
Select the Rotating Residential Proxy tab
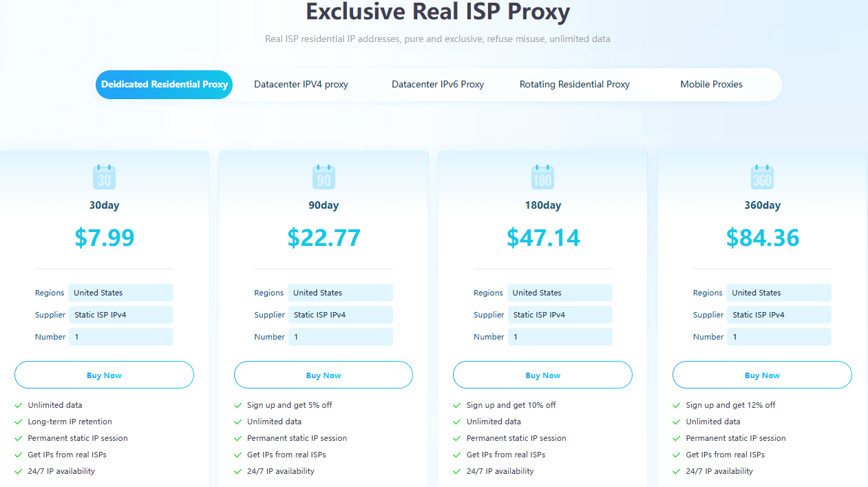pyautogui.click(x=575, y=85)
